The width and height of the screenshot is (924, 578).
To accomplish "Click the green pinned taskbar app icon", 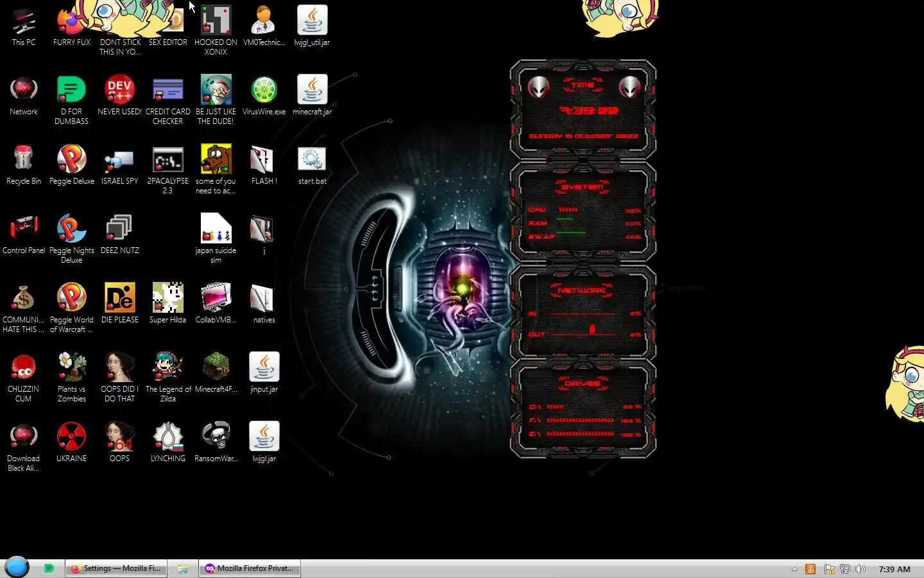I will 49,568.
